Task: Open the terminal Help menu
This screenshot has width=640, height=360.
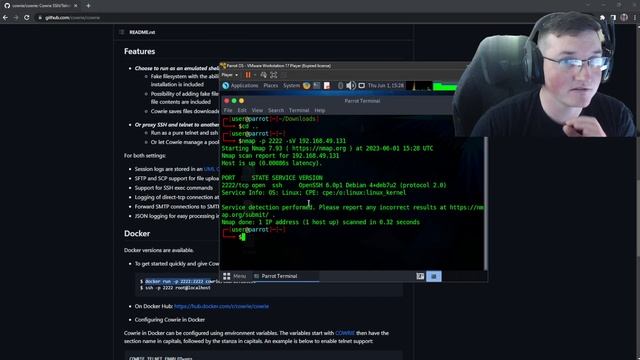Action: click(x=320, y=111)
